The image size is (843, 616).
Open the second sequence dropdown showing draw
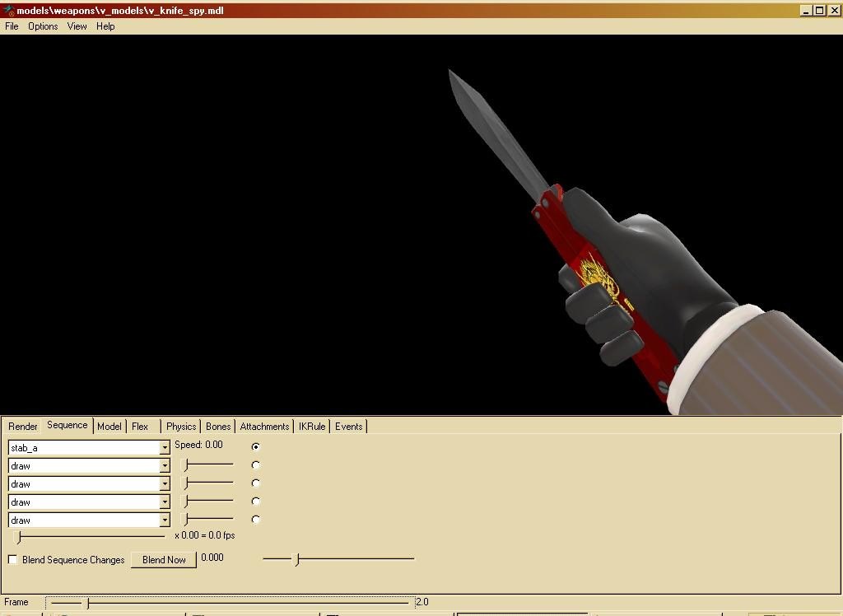click(x=164, y=466)
